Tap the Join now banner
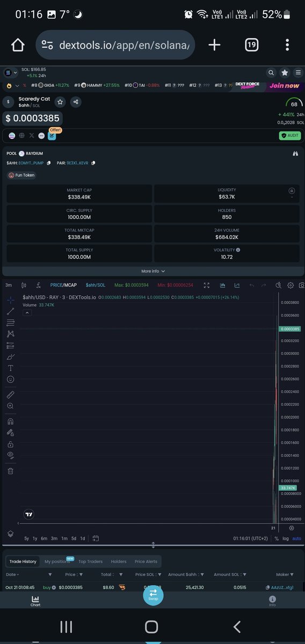The height and width of the screenshot is (644, 305). pos(284,85)
